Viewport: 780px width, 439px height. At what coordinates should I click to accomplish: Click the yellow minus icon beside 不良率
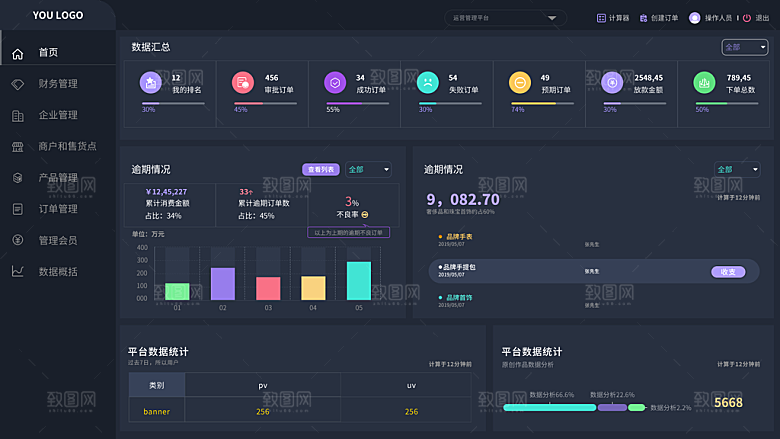365,215
